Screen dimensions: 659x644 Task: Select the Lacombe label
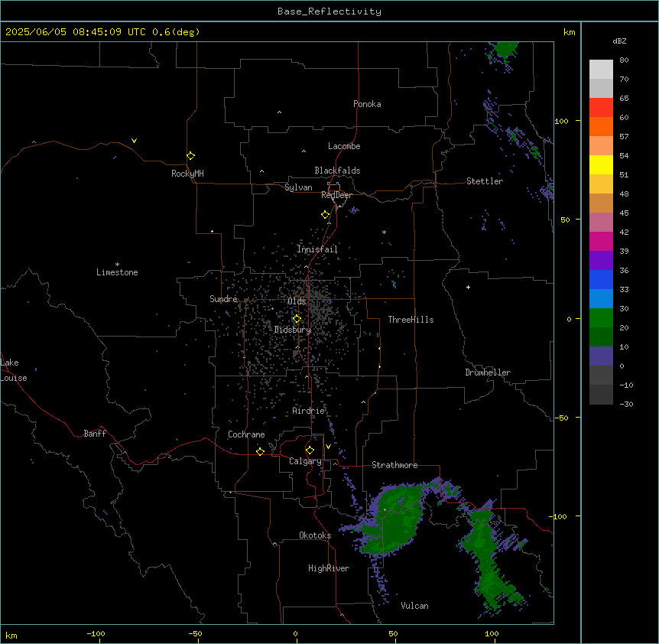[x=344, y=146]
